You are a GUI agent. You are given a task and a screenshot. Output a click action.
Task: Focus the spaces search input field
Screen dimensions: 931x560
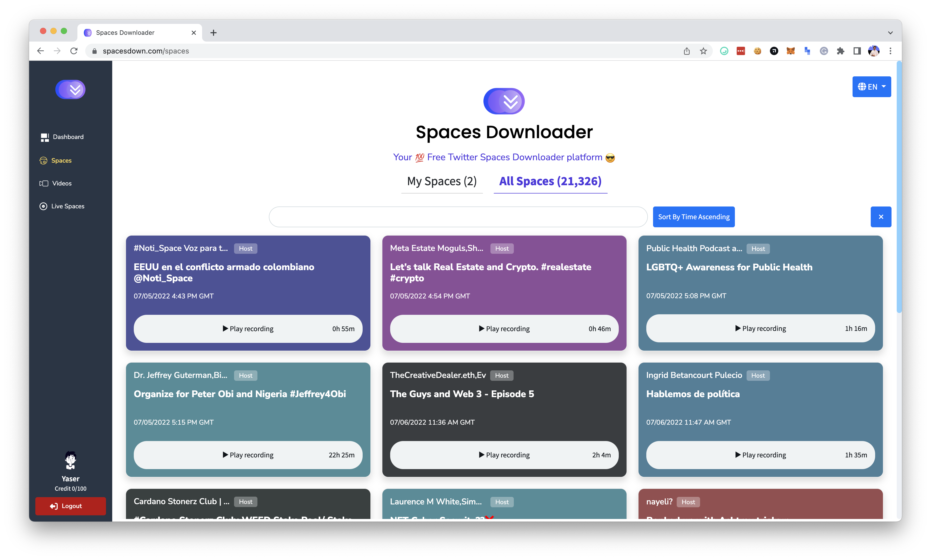458,217
